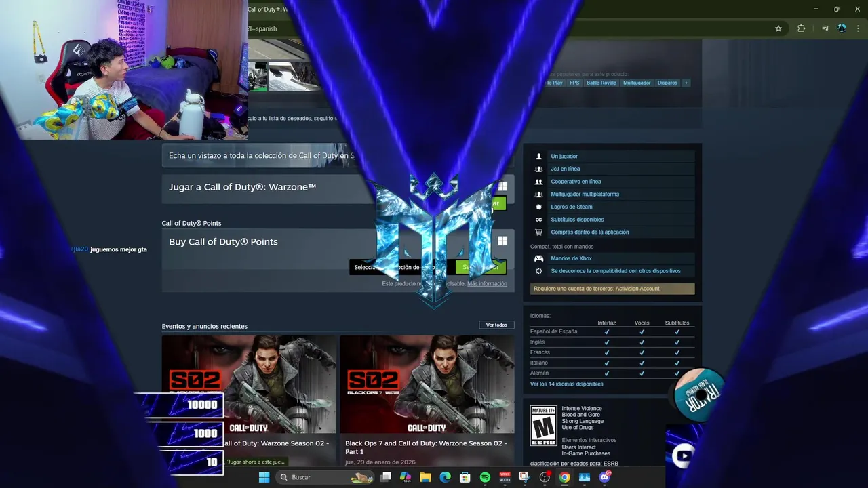Click the 'Subtítulos' column header
The image size is (868, 488).
[677, 323]
